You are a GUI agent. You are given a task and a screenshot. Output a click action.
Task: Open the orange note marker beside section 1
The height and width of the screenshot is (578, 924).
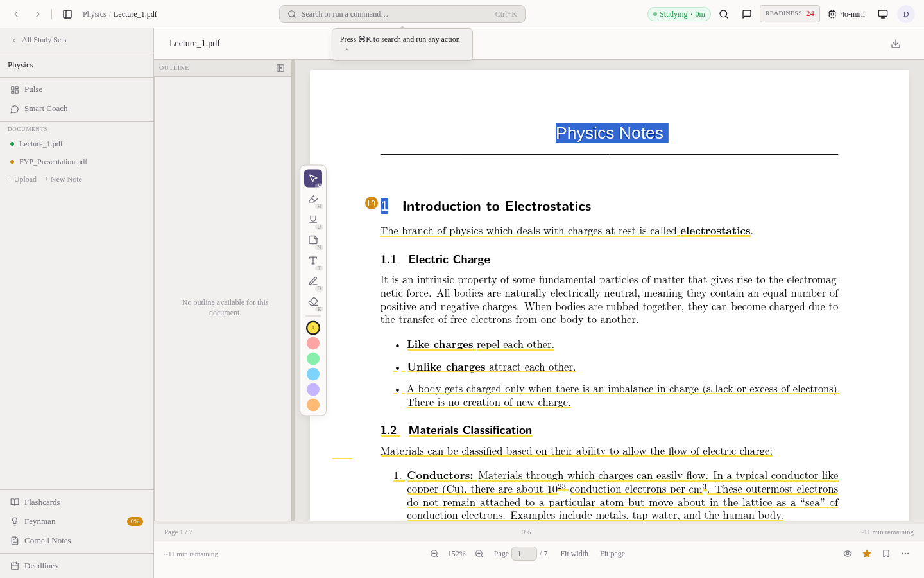372,203
